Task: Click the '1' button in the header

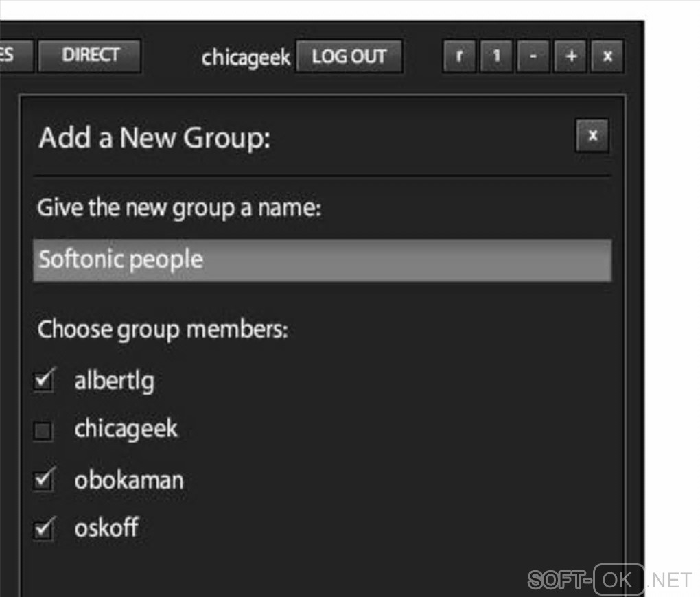Action: point(496,57)
